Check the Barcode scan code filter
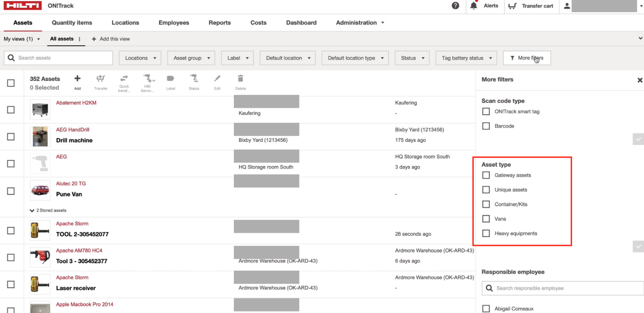 tap(486, 126)
